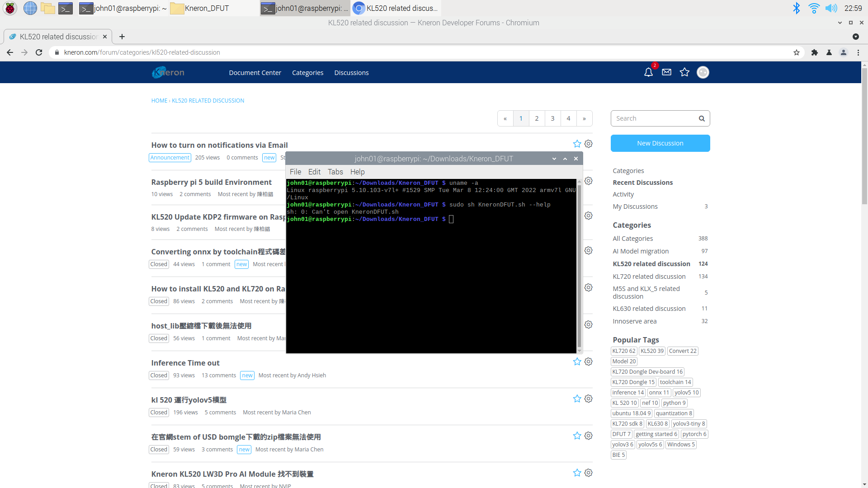Screen dimensions: 868x488
Task: Open options gear for 'How to turn on notifications'
Action: pos(588,144)
